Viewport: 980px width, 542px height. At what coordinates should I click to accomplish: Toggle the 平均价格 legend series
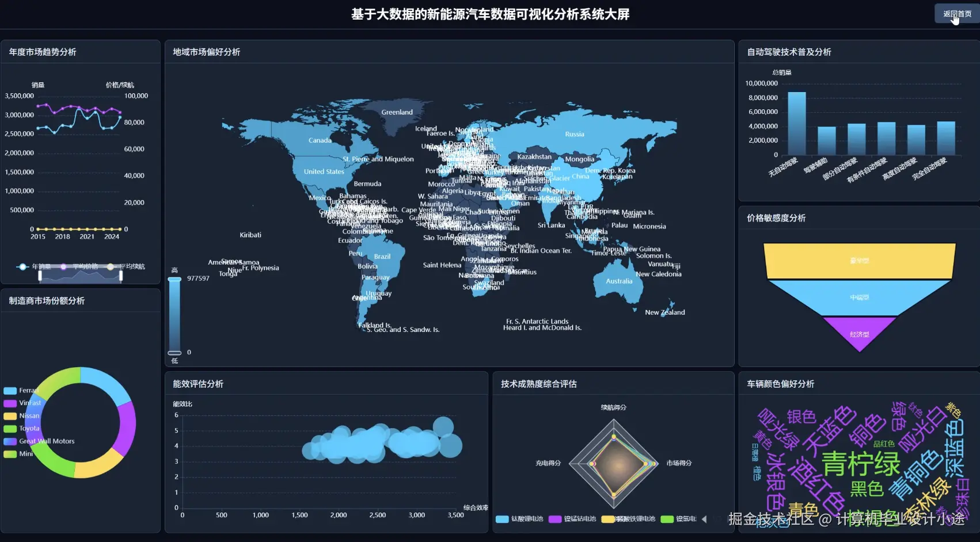[78, 266]
